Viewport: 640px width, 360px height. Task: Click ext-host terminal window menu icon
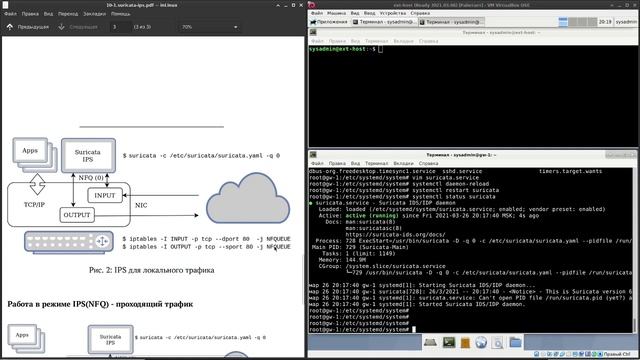313,32
